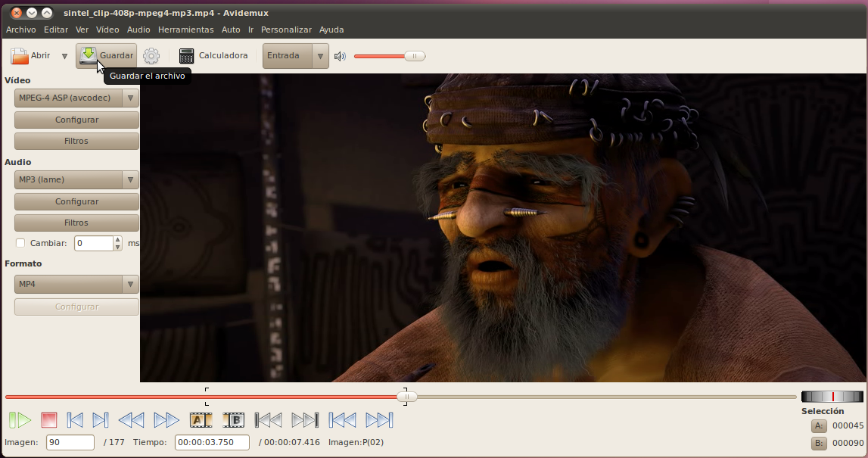868x458 pixels.
Task: Open the MP4 output format dropdown
Action: coord(76,284)
